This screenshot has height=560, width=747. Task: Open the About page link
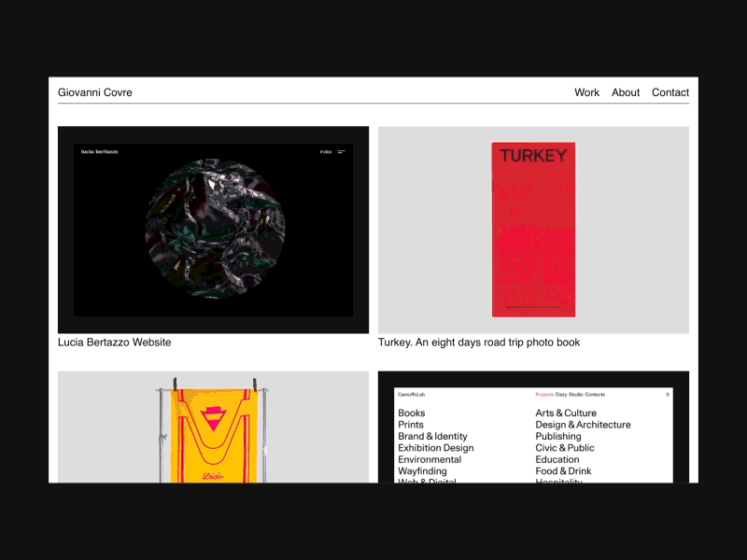tap(626, 92)
